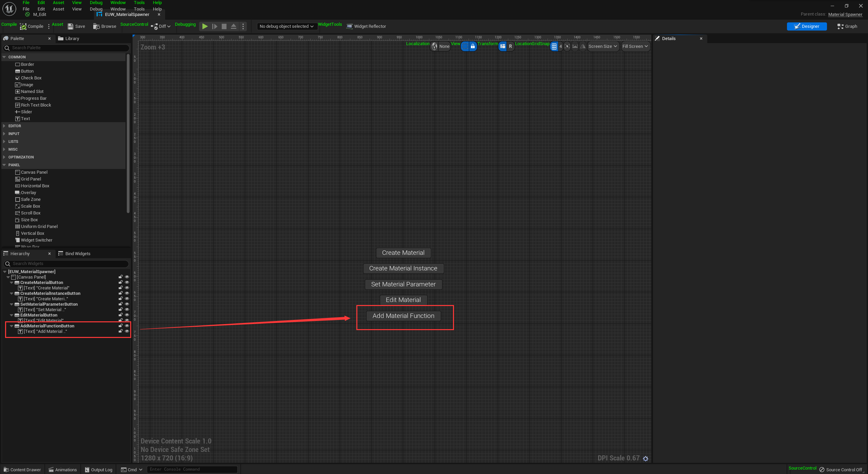The image size is (868, 474).
Task: Click the green Play simulation button
Action: coord(205,26)
